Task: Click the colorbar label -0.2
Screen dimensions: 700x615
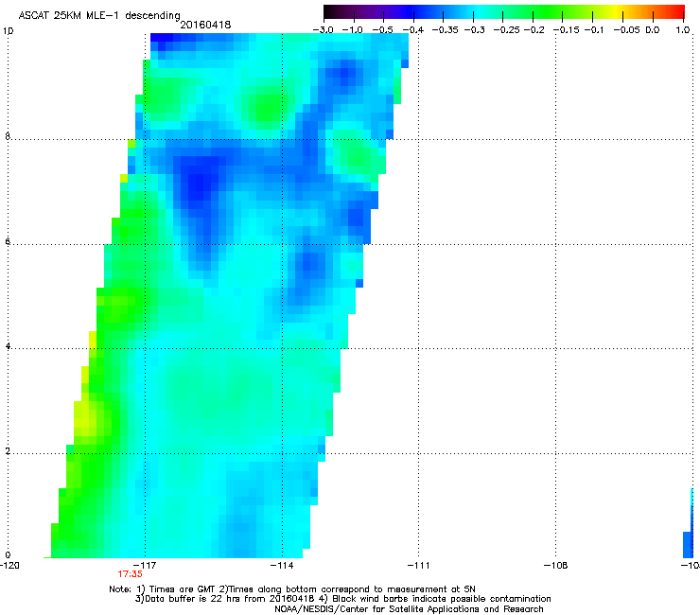Action: (x=534, y=30)
